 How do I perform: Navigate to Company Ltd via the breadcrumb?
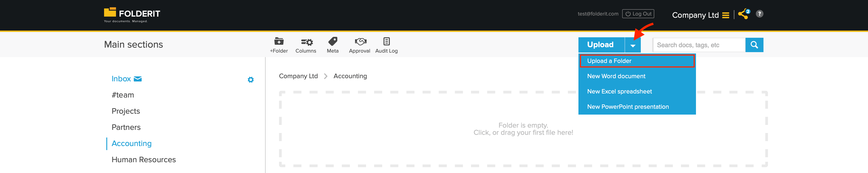[298, 76]
